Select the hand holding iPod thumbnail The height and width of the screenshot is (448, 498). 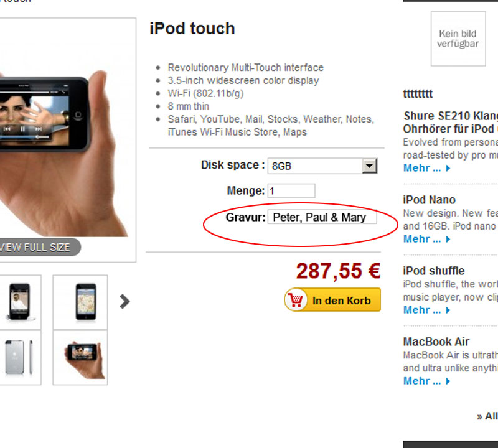(80, 358)
